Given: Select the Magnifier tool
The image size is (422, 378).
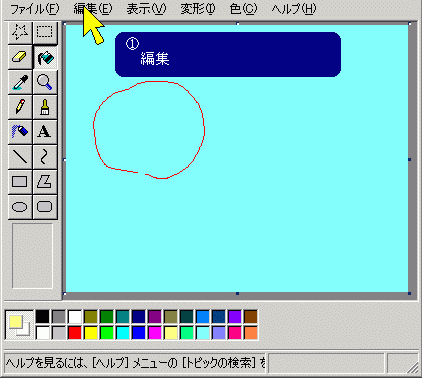Looking at the screenshot, I should tap(45, 82).
